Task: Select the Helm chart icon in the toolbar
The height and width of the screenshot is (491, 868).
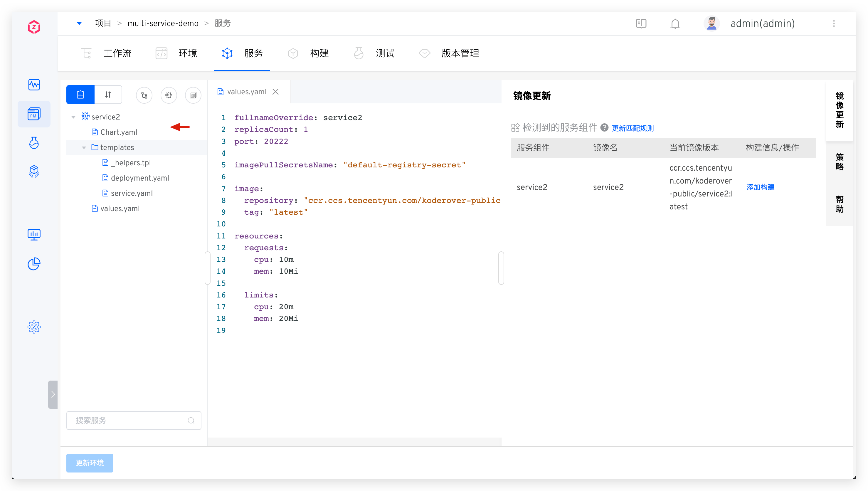Action: click(169, 95)
